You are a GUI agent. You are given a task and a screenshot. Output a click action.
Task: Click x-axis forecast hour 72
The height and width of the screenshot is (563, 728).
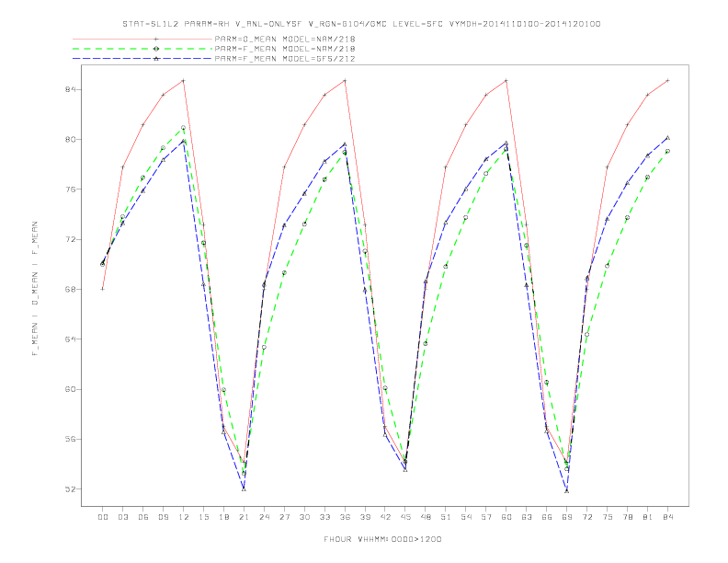click(586, 517)
